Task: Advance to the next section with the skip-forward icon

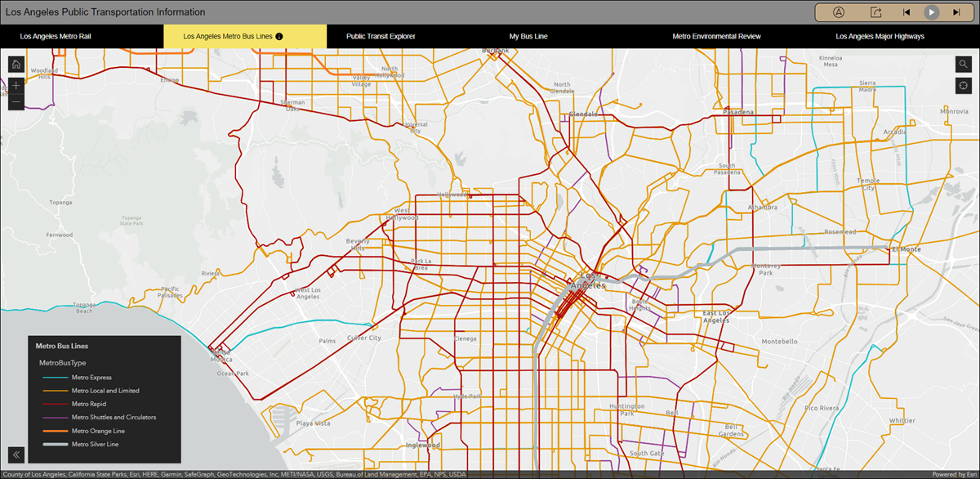Action: (956, 12)
